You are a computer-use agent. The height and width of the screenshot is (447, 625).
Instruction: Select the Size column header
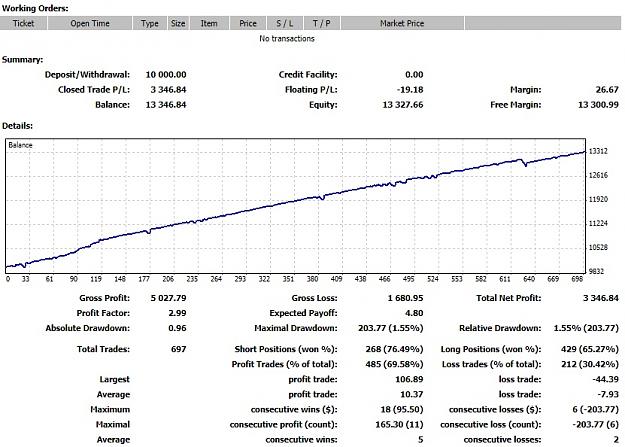click(178, 23)
